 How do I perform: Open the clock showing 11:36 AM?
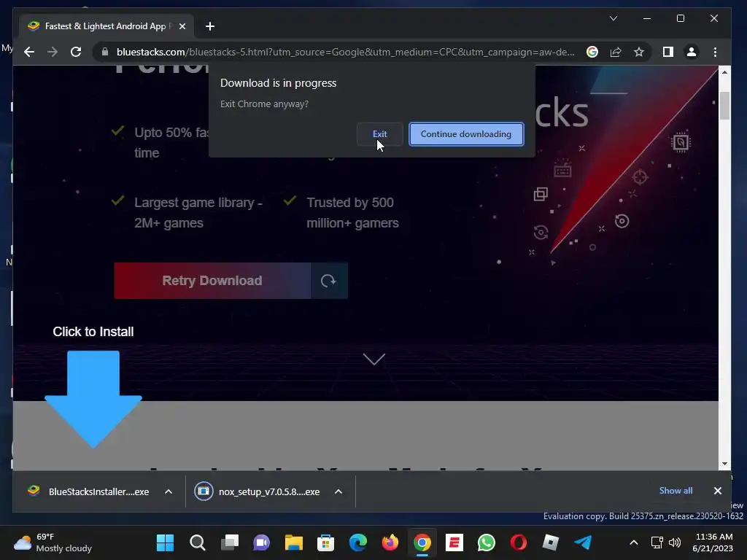[x=713, y=542]
